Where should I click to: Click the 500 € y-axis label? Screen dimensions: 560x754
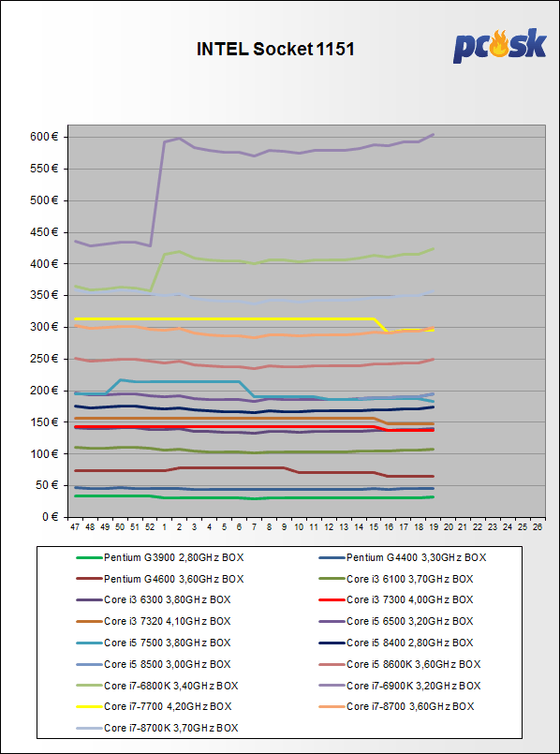44,200
